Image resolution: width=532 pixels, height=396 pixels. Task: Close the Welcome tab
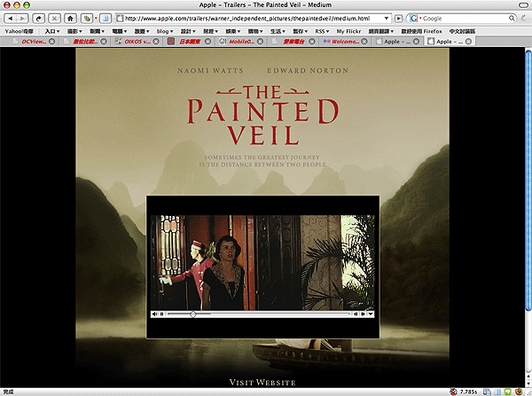[x=364, y=42]
